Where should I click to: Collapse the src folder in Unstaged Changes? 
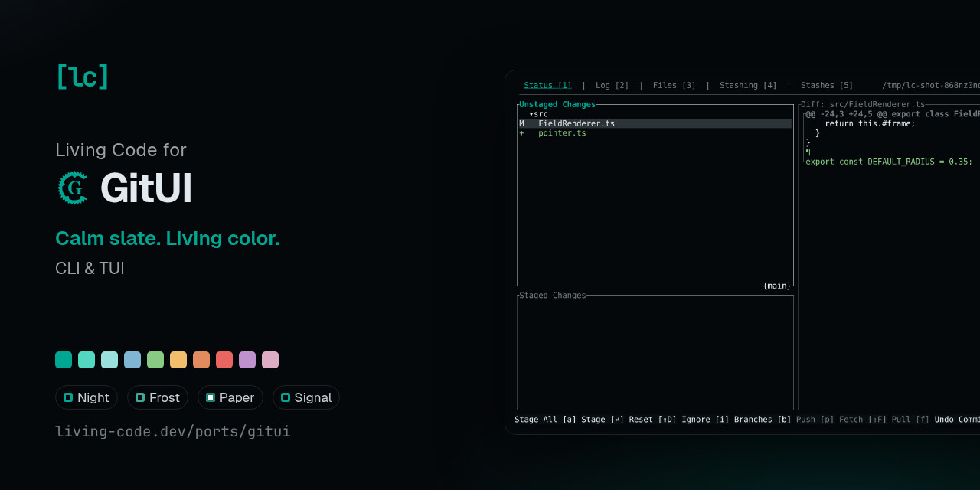[539, 114]
